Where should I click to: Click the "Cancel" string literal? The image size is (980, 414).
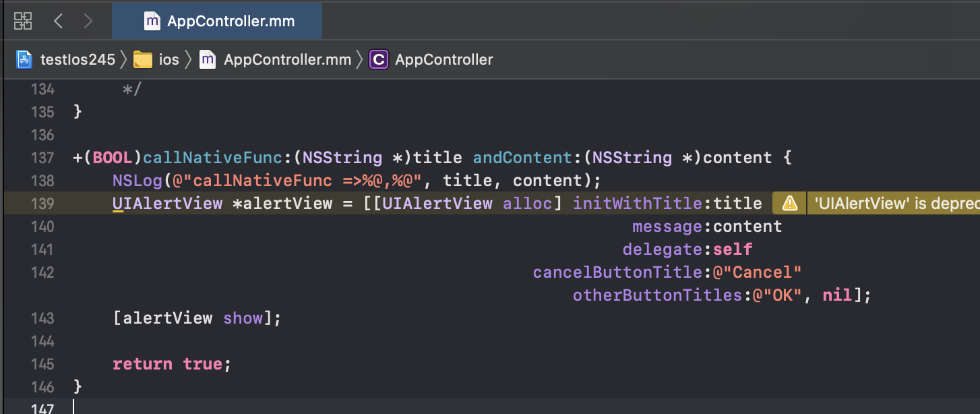(x=762, y=272)
